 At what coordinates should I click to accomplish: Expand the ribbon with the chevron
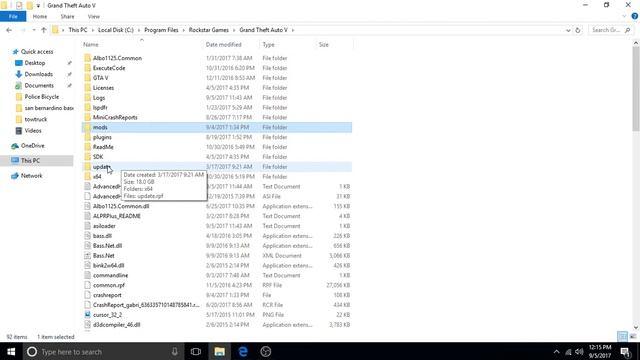624,16
